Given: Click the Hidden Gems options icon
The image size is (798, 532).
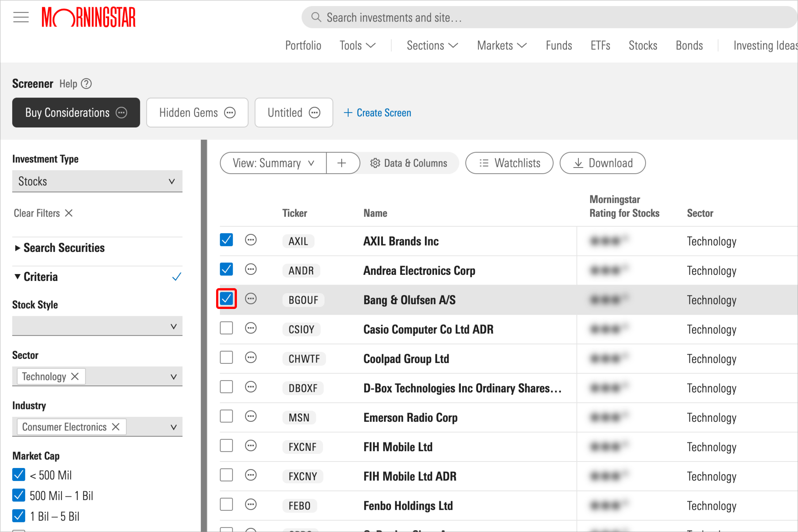Looking at the screenshot, I should click(230, 112).
